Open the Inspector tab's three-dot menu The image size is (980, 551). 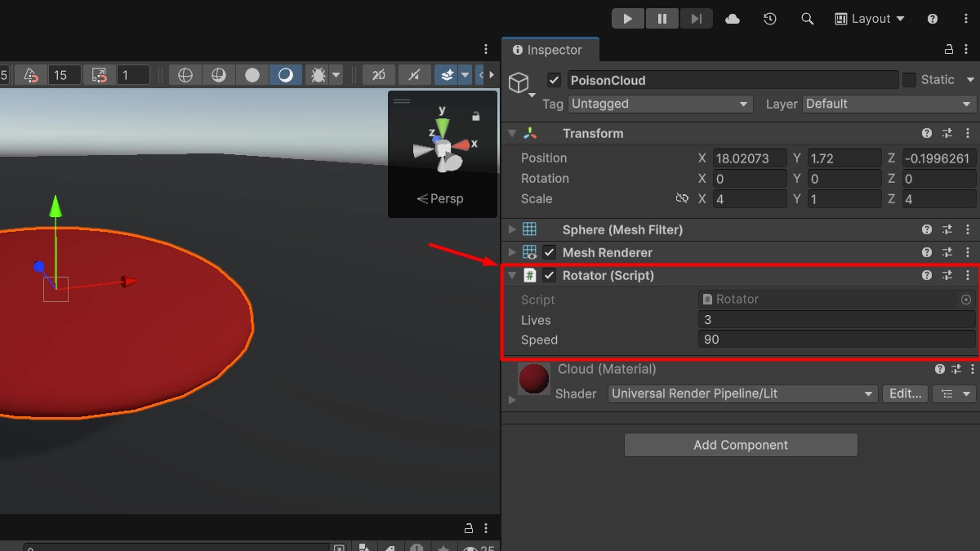(x=968, y=50)
